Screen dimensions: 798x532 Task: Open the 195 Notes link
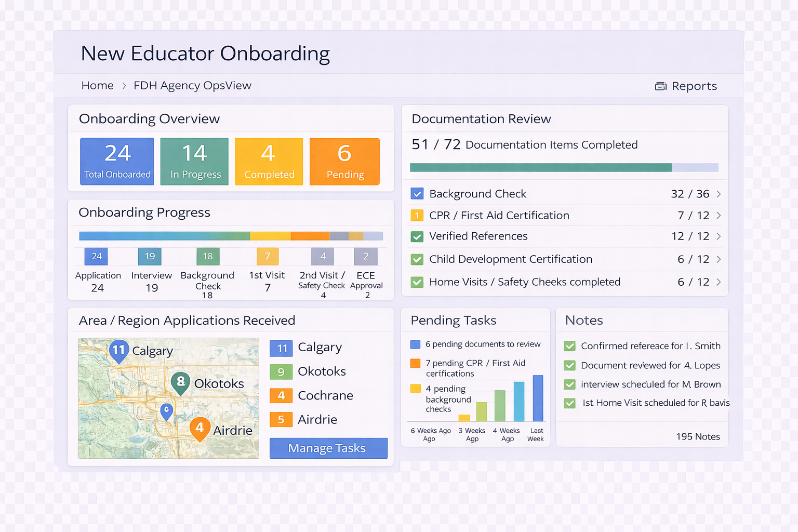pos(698,436)
